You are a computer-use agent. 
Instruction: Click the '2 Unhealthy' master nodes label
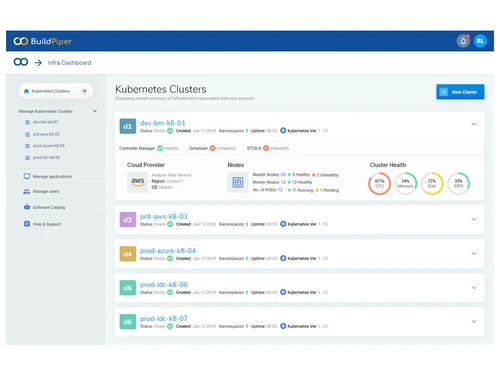coord(327,175)
